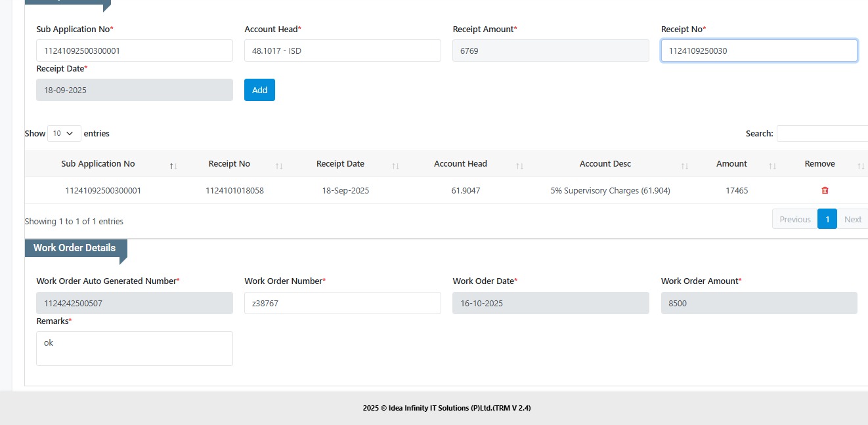This screenshot has height=425, width=868.
Task: Delete the receipt row with trash icon
Action: pyautogui.click(x=825, y=191)
